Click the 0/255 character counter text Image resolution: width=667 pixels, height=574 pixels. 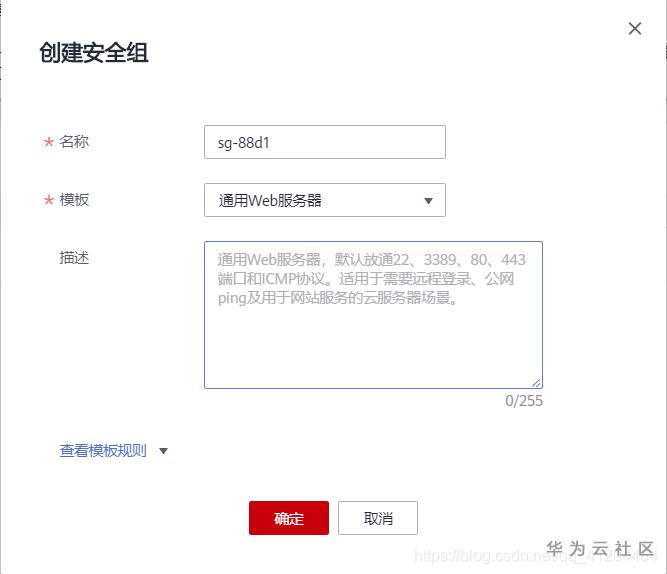click(524, 401)
